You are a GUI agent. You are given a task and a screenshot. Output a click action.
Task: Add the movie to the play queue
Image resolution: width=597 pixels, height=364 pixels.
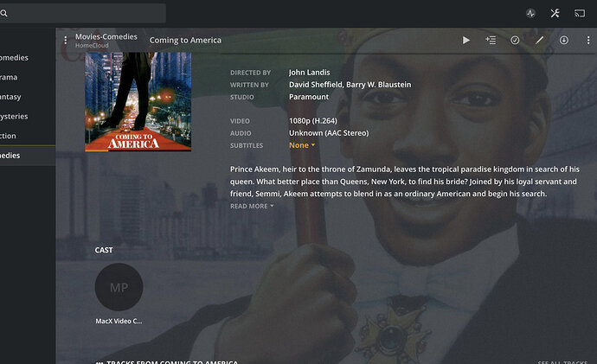pyautogui.click(x=491, y=40)
